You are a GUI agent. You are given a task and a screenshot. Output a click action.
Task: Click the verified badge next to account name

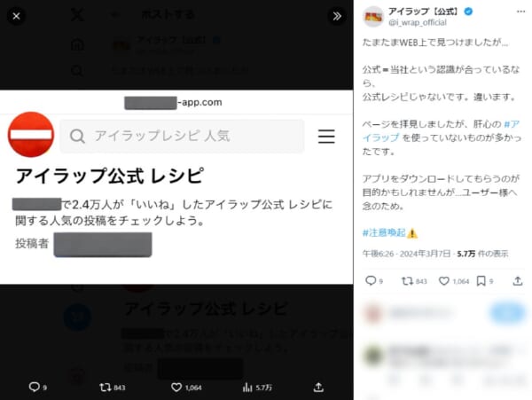(x=468, y=12)
